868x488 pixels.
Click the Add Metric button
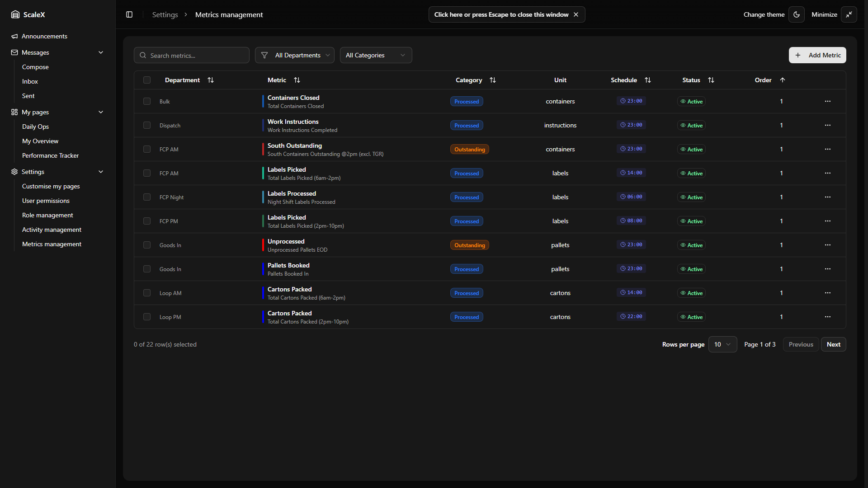(817, 55)
